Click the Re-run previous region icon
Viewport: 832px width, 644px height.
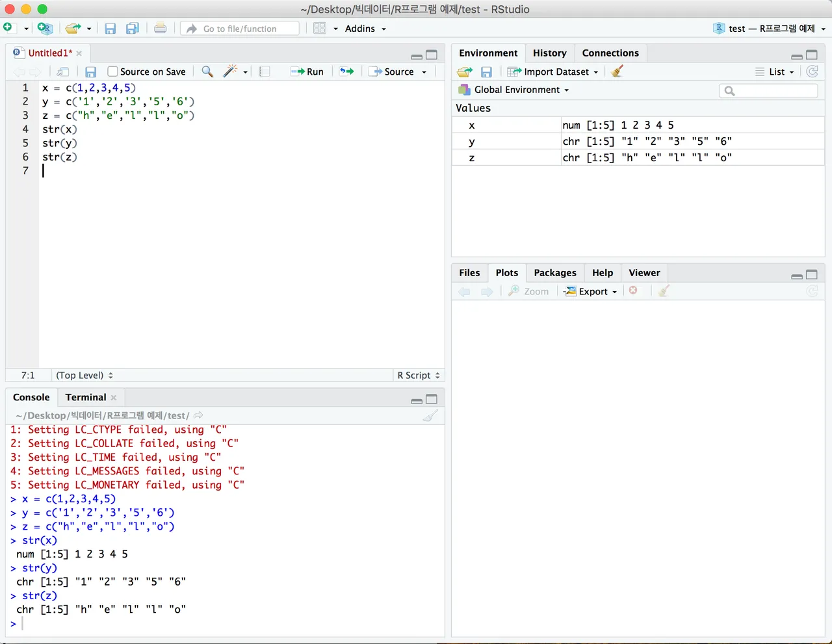[347, 71]
